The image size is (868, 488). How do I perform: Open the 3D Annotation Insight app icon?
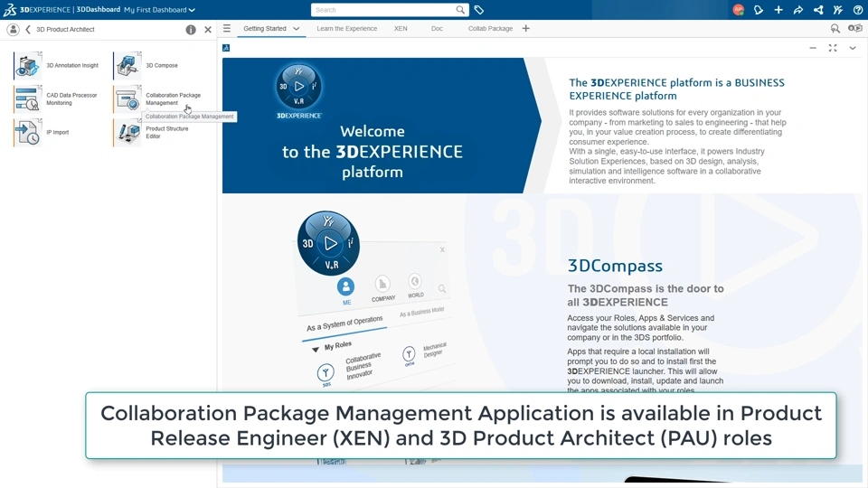(28, 65)
